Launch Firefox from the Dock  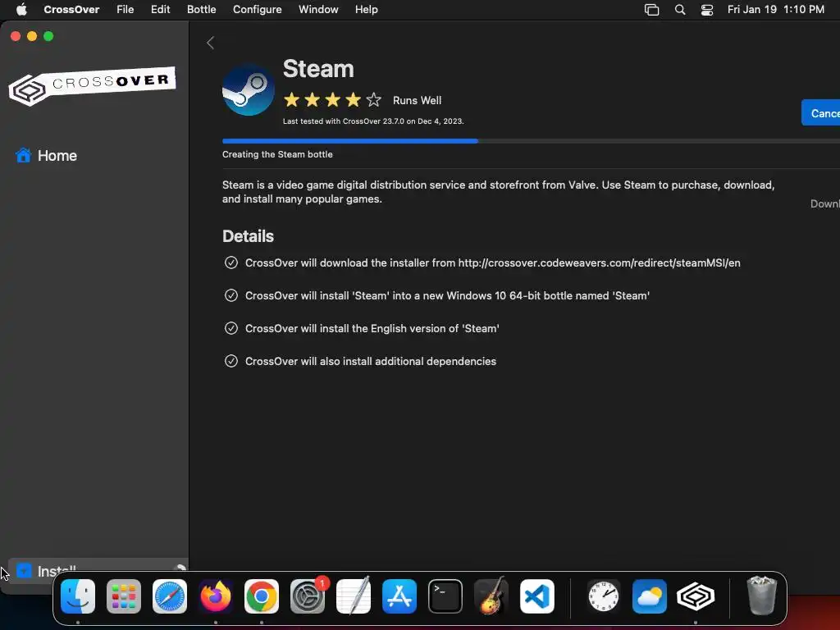[216, 596]
